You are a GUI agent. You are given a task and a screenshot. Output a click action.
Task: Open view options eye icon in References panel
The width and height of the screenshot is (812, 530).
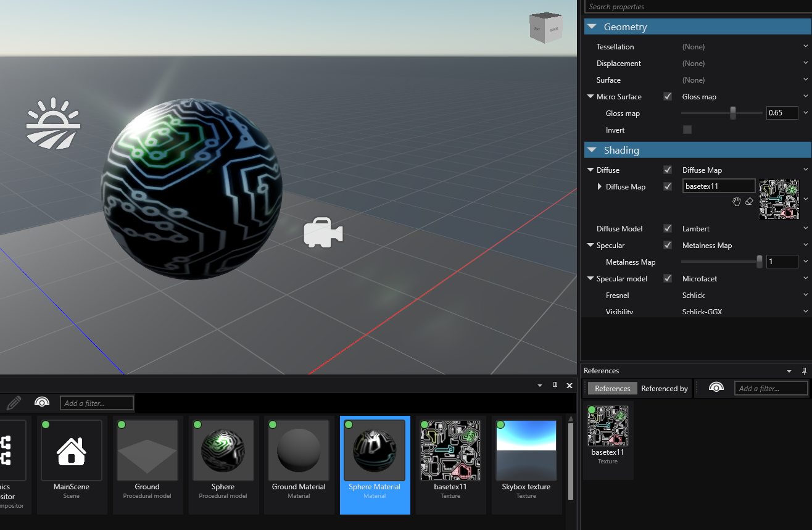[716, 387]
